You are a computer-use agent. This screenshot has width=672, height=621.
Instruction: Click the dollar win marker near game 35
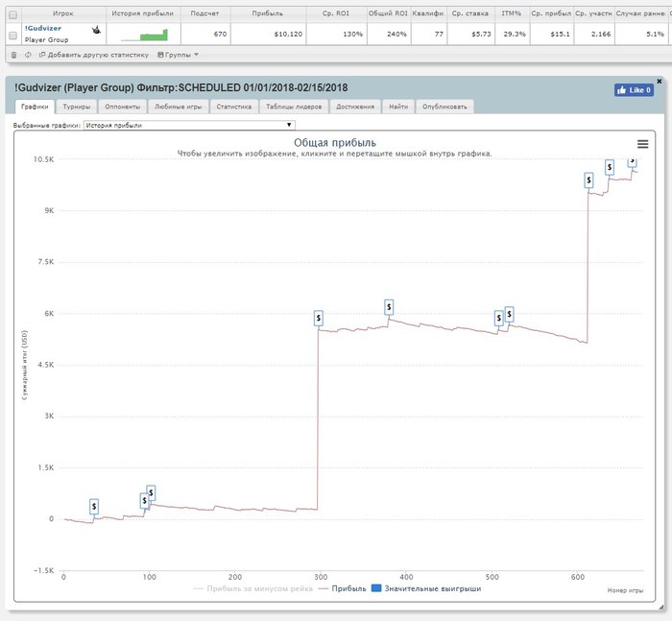94,507
